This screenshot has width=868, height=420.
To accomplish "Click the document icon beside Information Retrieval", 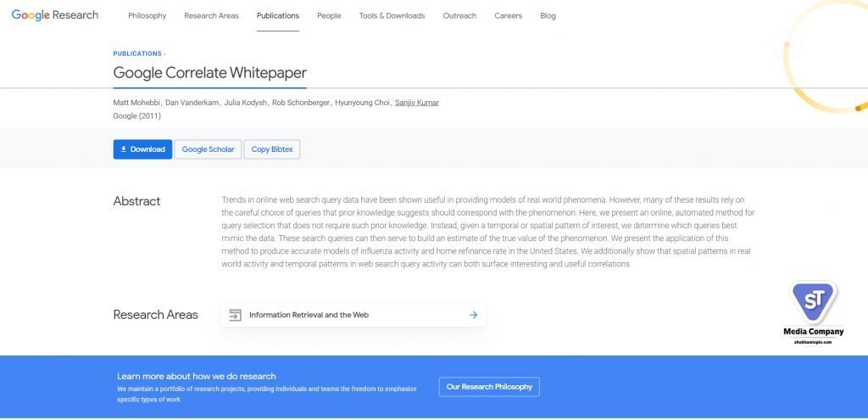I will pos(236,315).
